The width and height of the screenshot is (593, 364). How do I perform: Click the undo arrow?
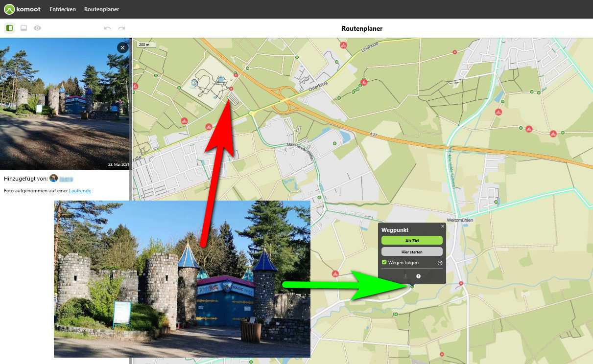click(107, 28)
